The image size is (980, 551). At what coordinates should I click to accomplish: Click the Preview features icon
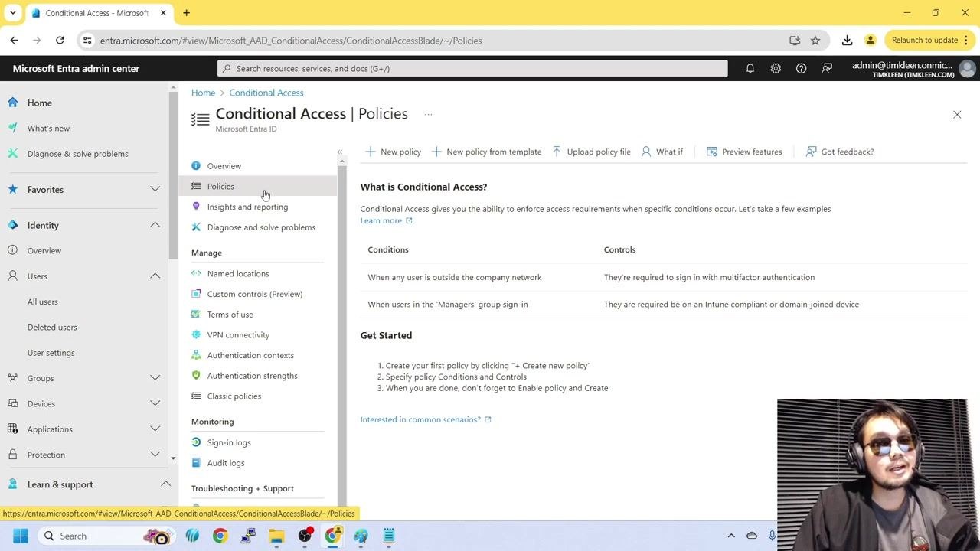[x=712, y=152]
